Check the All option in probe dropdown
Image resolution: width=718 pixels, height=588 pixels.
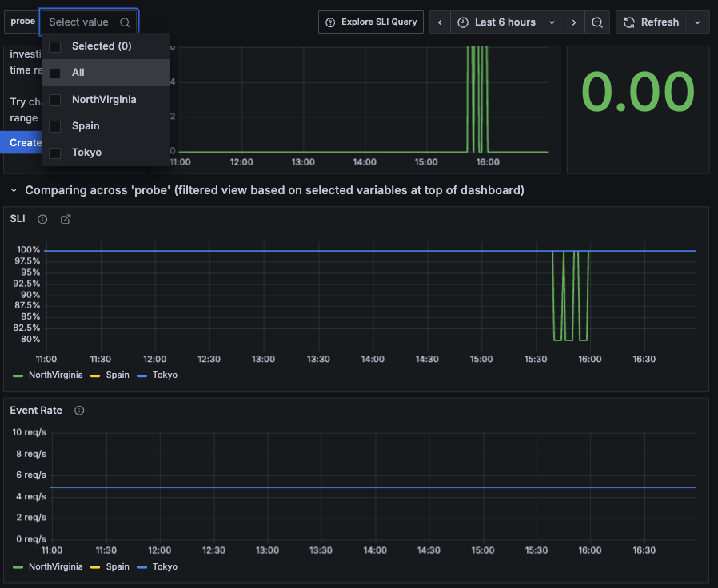pyautogui.click(x=54, y=72)
